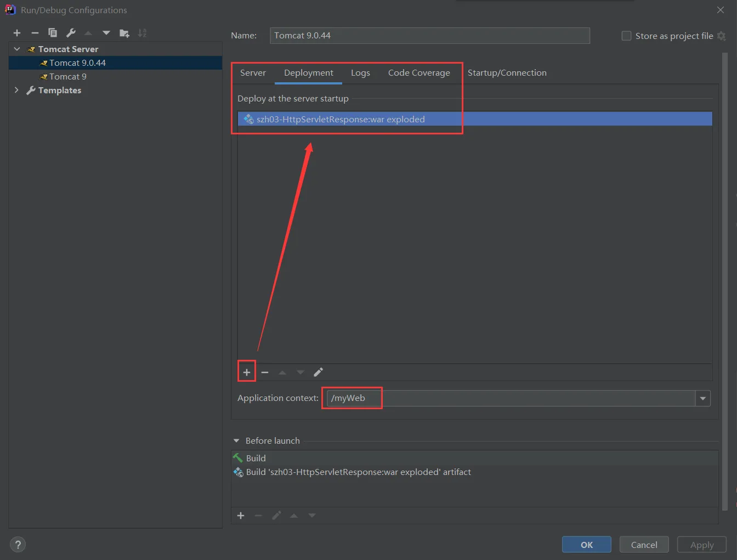The height and width of the screenshot is (560, 737).
Task: Move deployment artifact down
Action: pos(301,372)
